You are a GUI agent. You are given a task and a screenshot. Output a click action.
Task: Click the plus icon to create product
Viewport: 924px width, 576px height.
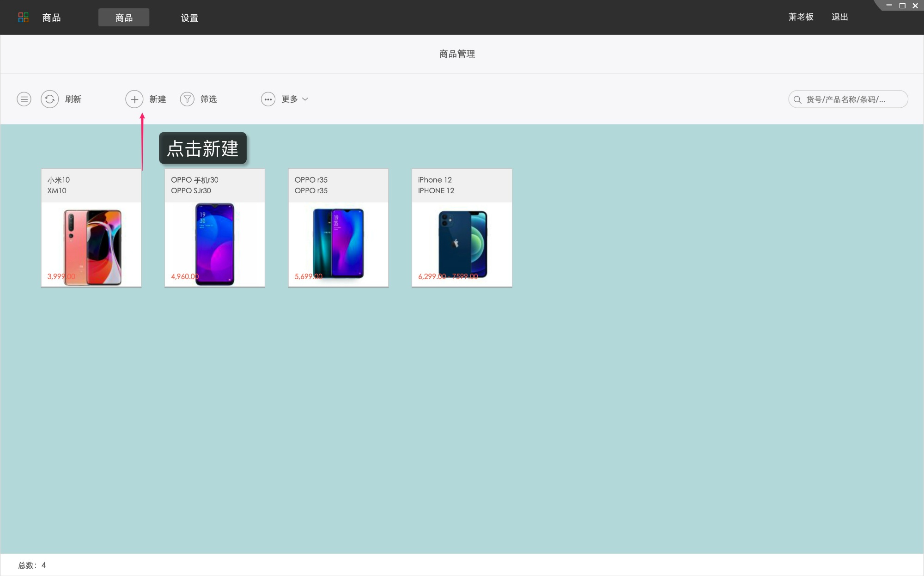[x=134, y=99]
